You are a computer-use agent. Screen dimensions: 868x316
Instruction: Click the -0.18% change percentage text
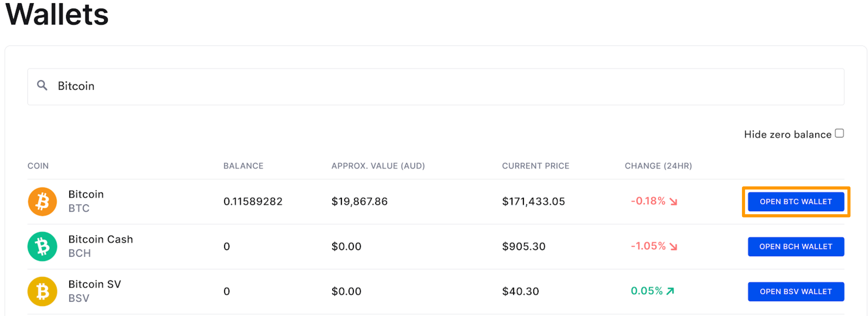(648, 201)
